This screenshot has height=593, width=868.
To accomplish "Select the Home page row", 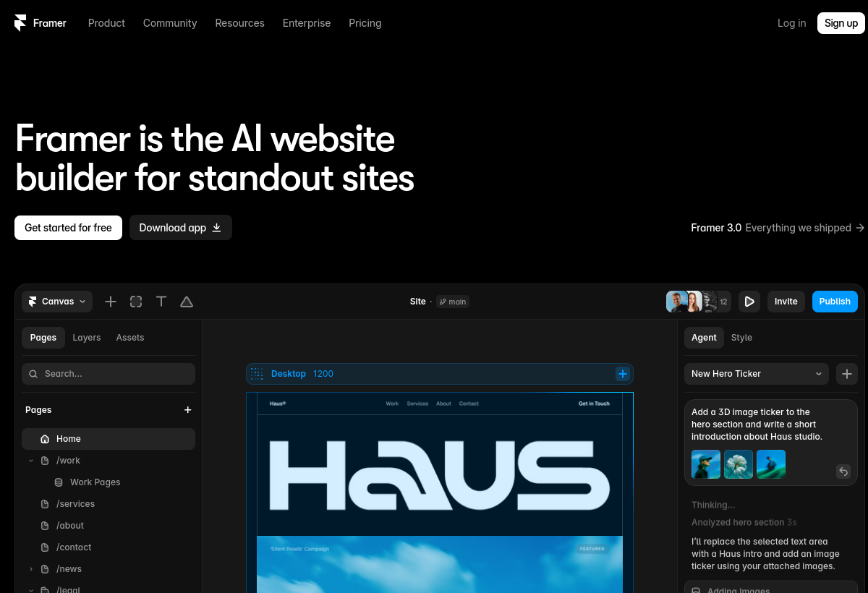I will [x=109, y=439].
